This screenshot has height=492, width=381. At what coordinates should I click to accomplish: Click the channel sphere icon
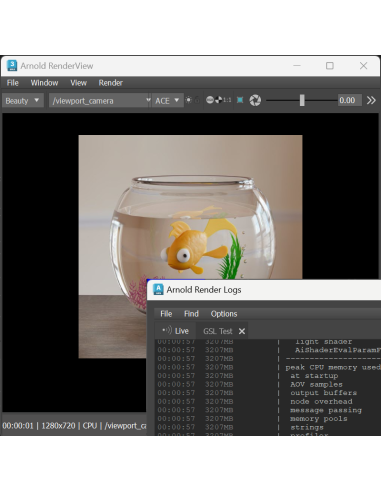point(210,100)
